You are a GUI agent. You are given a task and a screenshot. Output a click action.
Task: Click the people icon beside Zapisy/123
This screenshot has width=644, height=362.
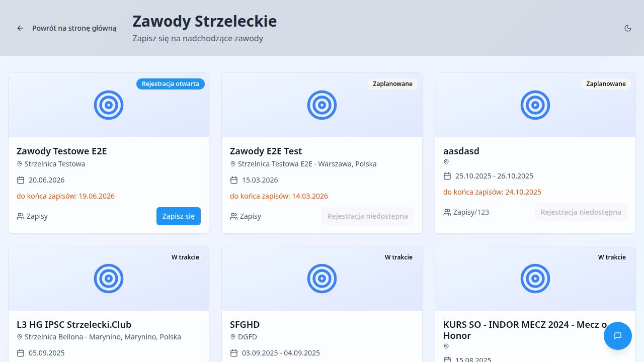[447, 212]
